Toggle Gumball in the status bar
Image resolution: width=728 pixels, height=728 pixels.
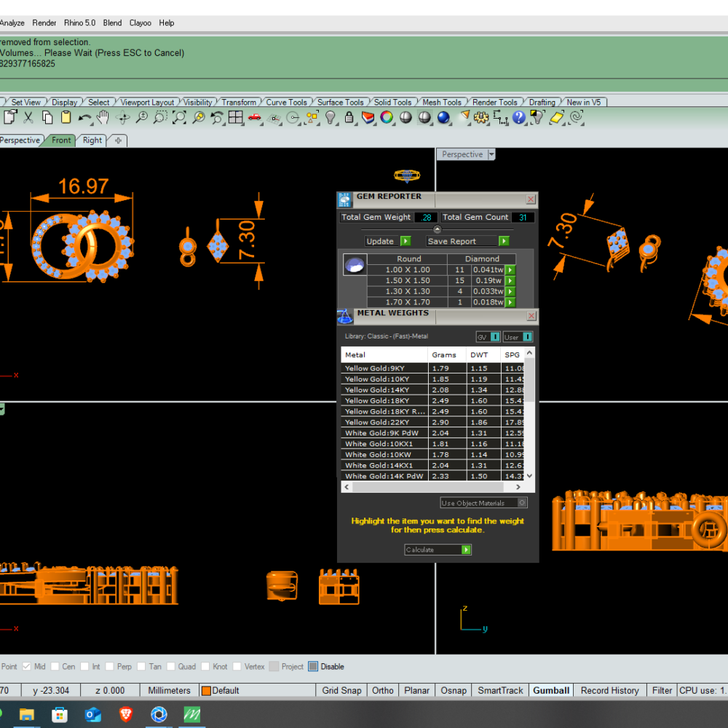click(550, 690)
